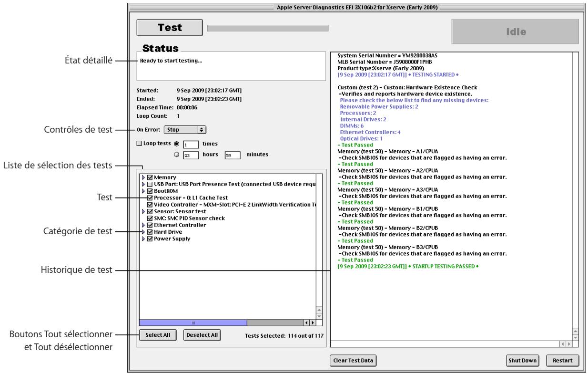The width and height of the screenshot is (588, 374).
Task: Start diagnostics with the Test button
Action: pos(170,27)
